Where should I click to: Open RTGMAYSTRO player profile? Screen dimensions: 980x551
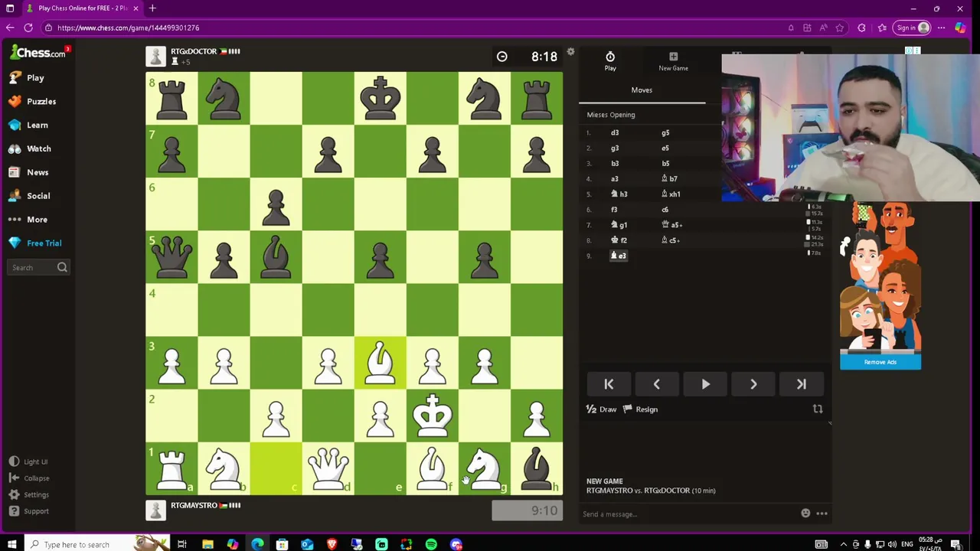coord(194,506)
